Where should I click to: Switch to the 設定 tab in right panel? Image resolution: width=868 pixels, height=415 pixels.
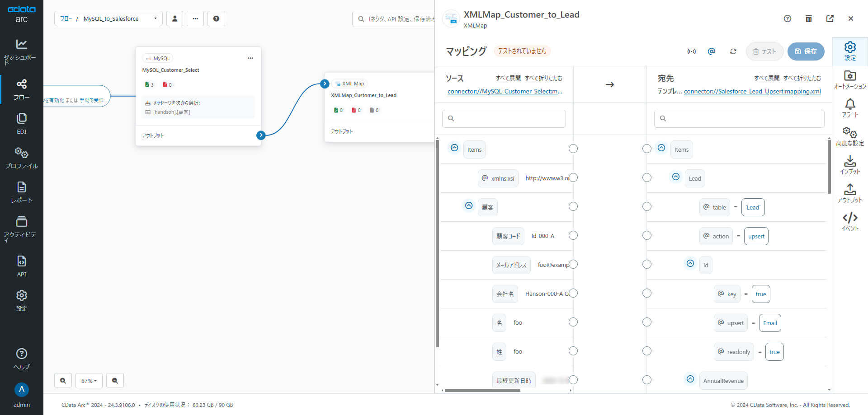tap(850, 51)
